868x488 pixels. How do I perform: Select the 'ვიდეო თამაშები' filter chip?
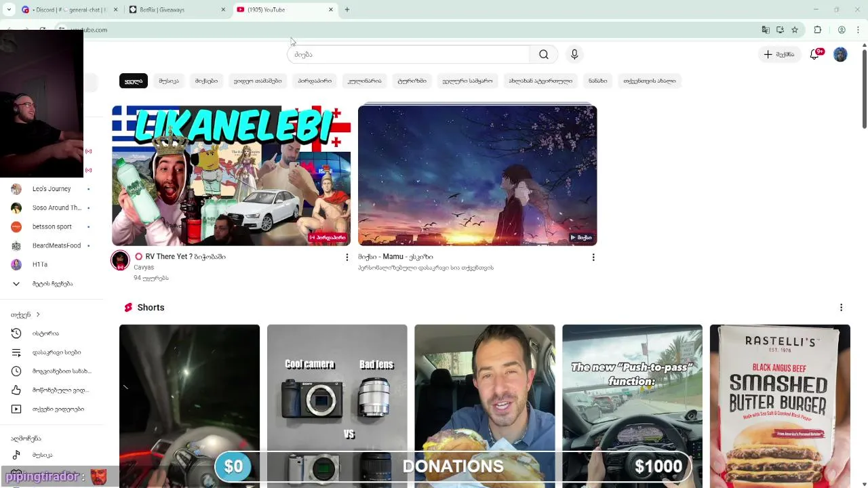pyautogui.click(x=258, y=81)
